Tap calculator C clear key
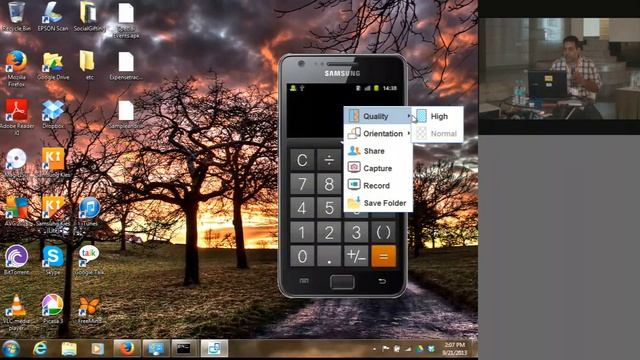Viewport: 640px width, 360px height. tap(302, 160)
